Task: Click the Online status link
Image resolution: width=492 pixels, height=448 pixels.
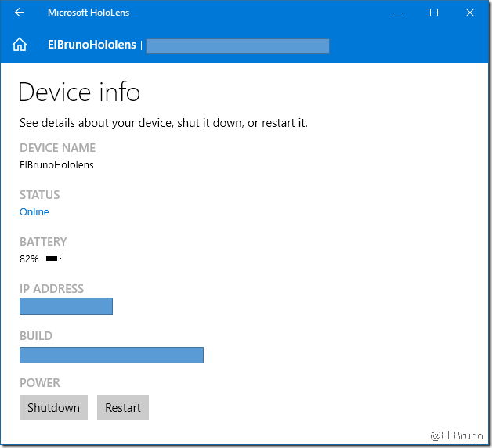Action: coord(34,212)
